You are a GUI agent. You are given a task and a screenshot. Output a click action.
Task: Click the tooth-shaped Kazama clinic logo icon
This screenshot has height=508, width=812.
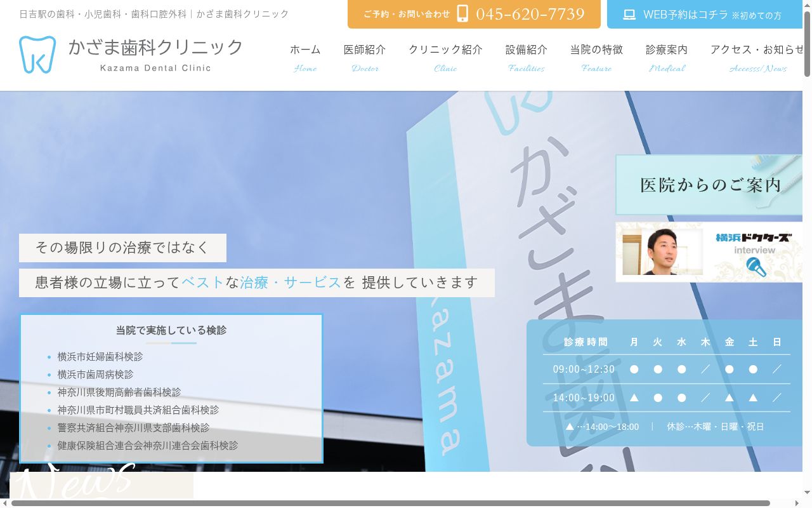(37, 55)
